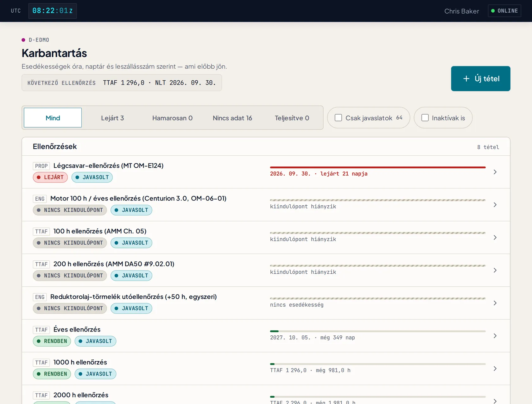Click the UTC clock display 08:22:01z
Viewport: 532px width, 404px height.
53,11
